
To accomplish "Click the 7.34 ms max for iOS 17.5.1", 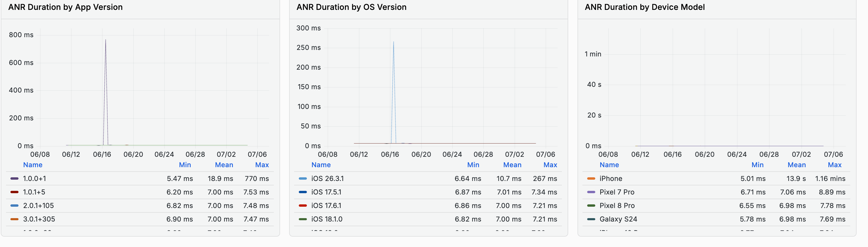I will 544,192.
